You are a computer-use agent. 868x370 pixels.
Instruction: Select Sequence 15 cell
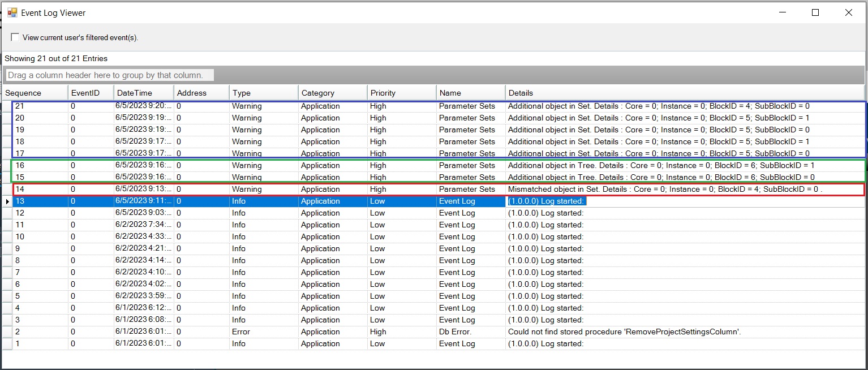[40, 177]
